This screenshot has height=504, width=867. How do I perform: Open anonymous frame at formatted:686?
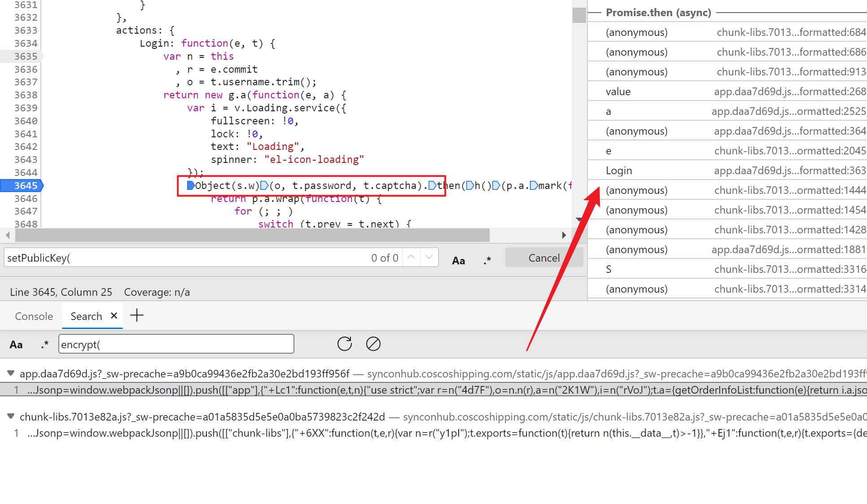click(x=727, y=52)
